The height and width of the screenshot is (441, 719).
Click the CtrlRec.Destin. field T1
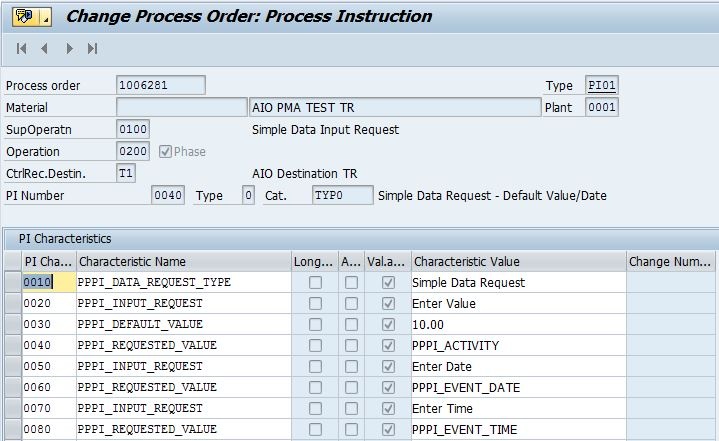point(126,173)
